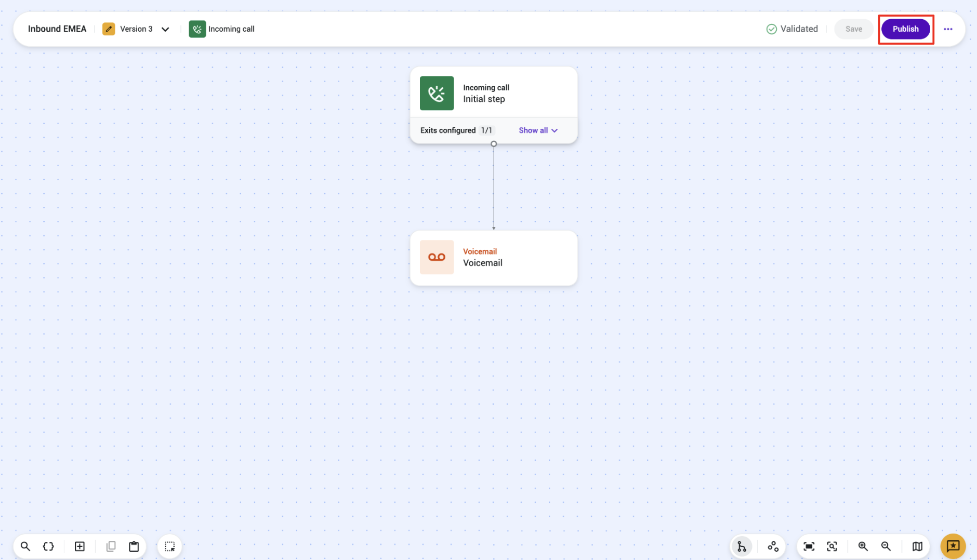This screenshot has height=560, width=977.
Task: Zoom out on the canvas
Action: 886,546
